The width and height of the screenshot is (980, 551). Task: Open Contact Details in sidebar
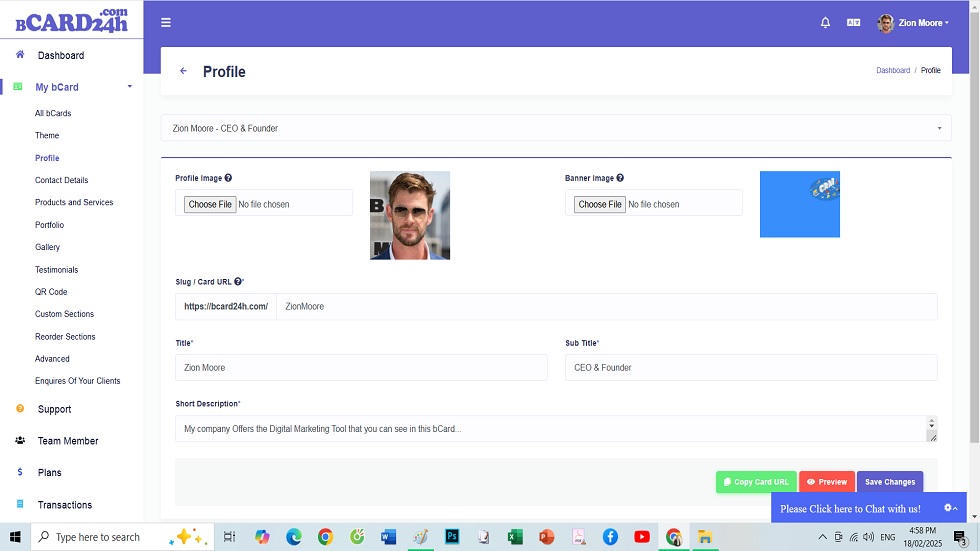pyautogui.click(x=61, y=180)
